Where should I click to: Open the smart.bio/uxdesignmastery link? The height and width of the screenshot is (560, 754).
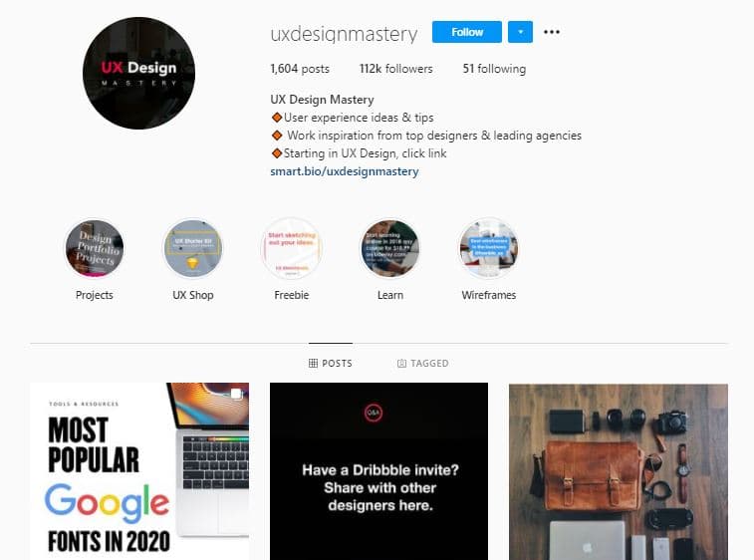pyautogui.click(x=345, y=171)
